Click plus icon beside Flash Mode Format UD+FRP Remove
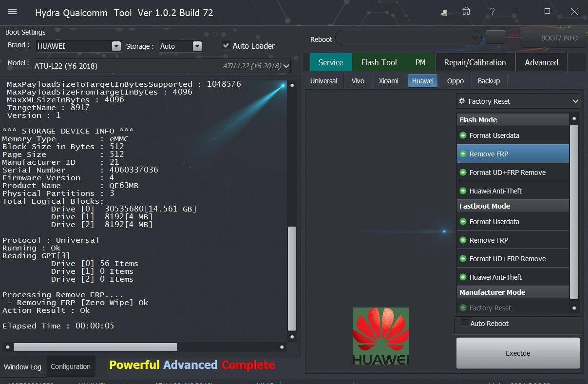 click(463, 173)
